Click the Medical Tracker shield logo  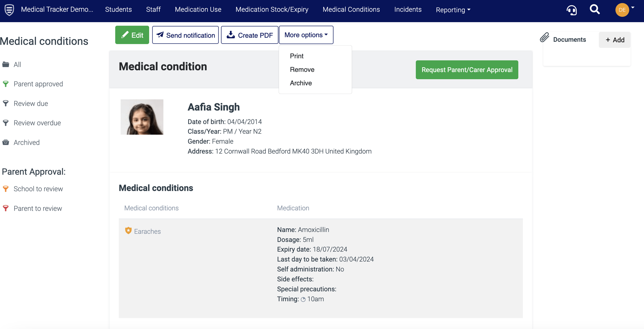coord(9,10)
